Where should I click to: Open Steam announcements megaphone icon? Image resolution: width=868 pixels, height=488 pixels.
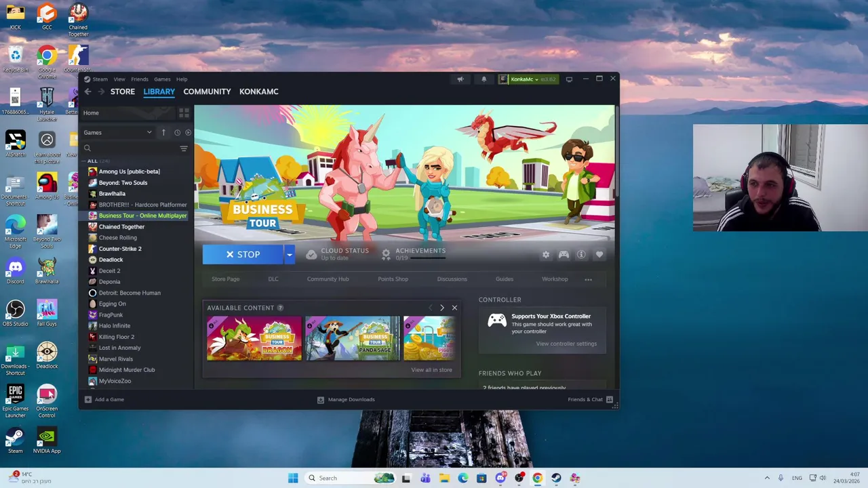(460, 79)
